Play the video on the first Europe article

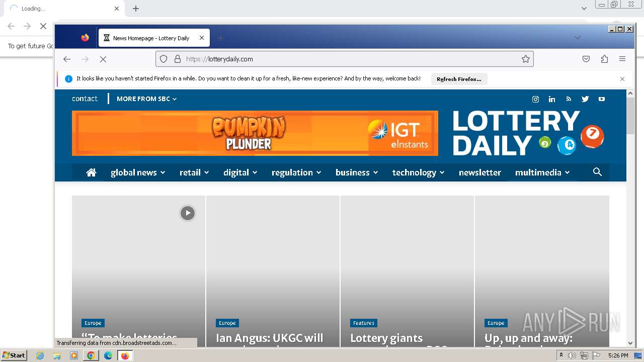click(188, 213)
